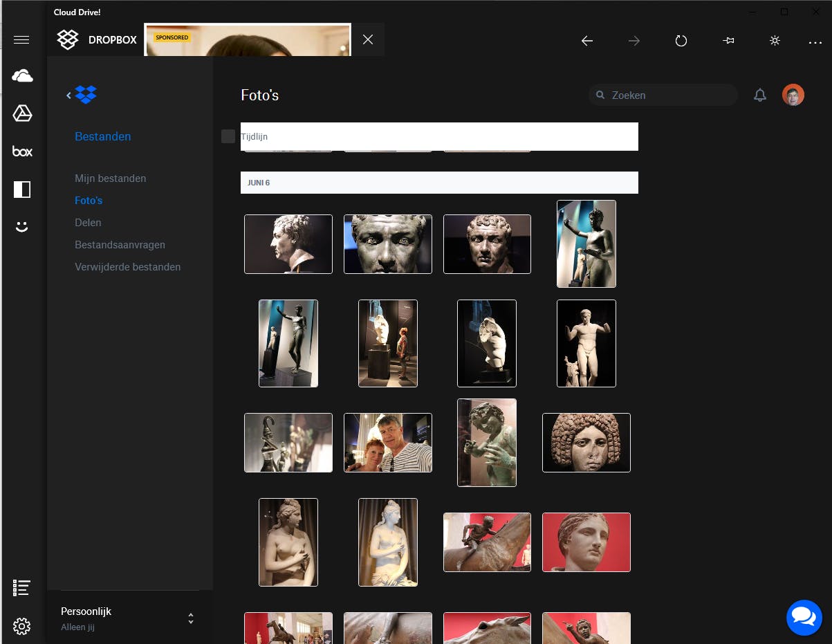Toggle the brightness theme icon
Image resolution: width=832 pixels, height=644 pixels.
click(775, 41)
